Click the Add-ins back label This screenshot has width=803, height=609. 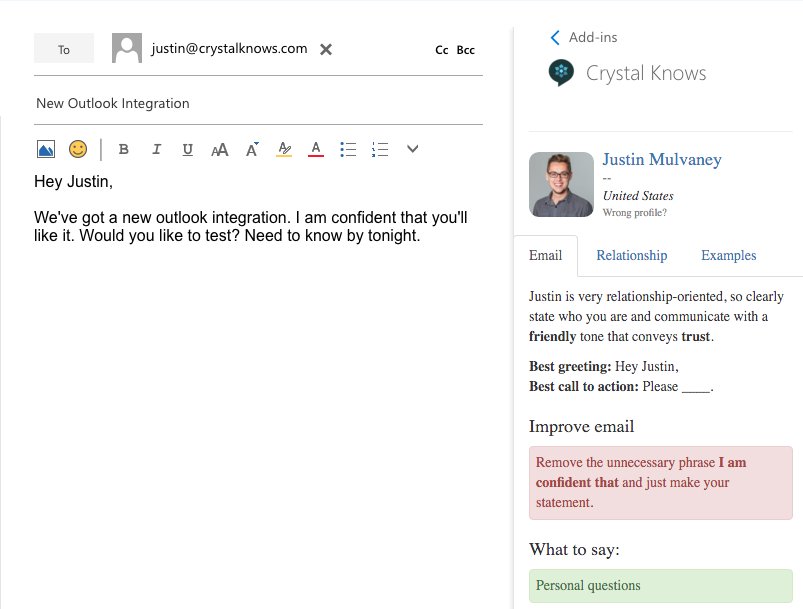pos(593,37)
